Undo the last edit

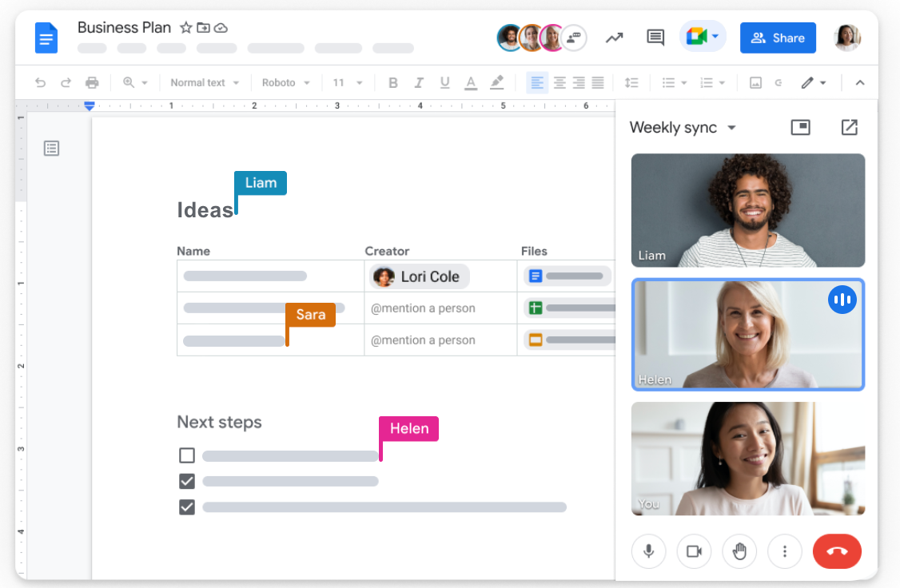pyautogui.click(x=40, y=82)
